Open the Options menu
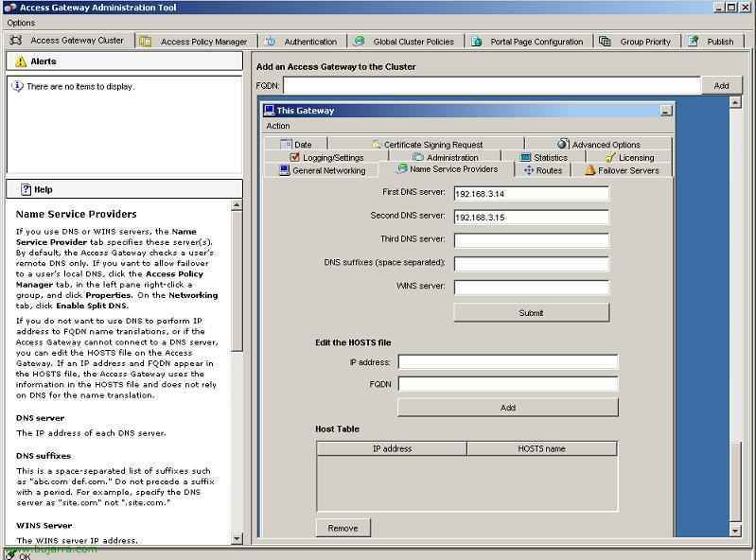This screenshot has width=756, height=560. (21, 23)
